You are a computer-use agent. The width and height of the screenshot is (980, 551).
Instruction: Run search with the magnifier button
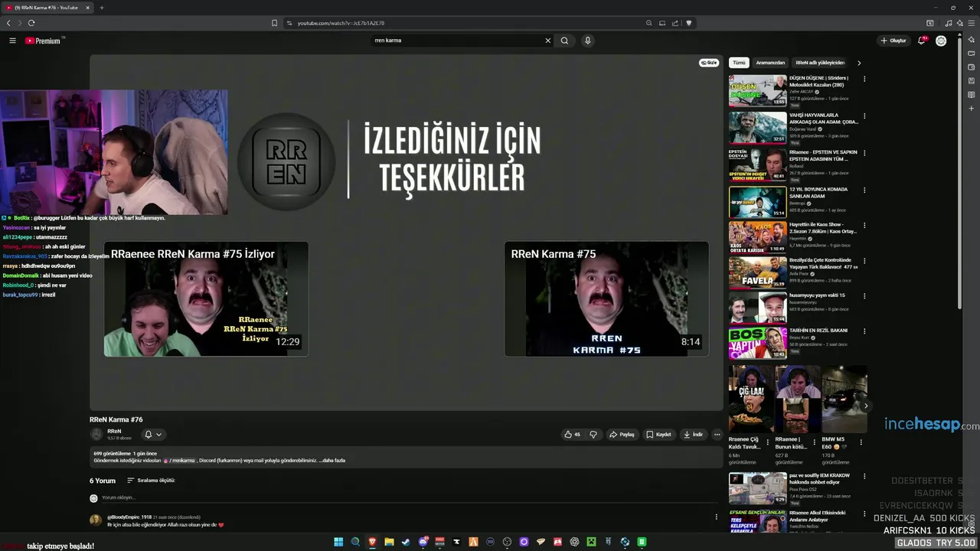(x=564, y=41)
